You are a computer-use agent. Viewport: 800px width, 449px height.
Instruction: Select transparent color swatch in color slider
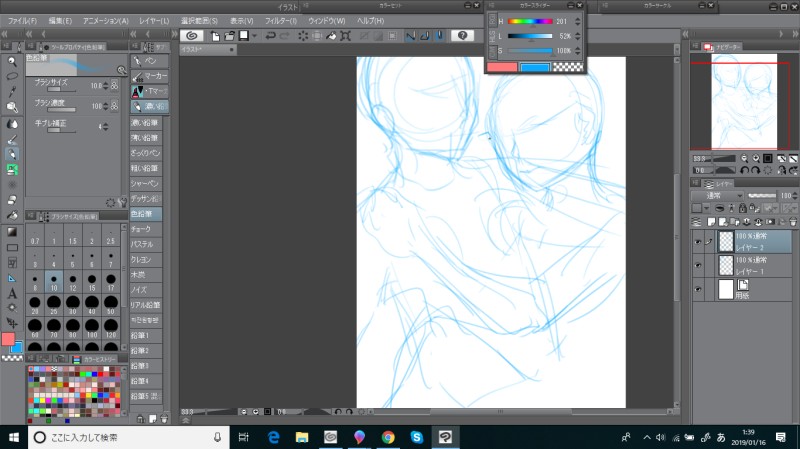click(x=567, y=67)
